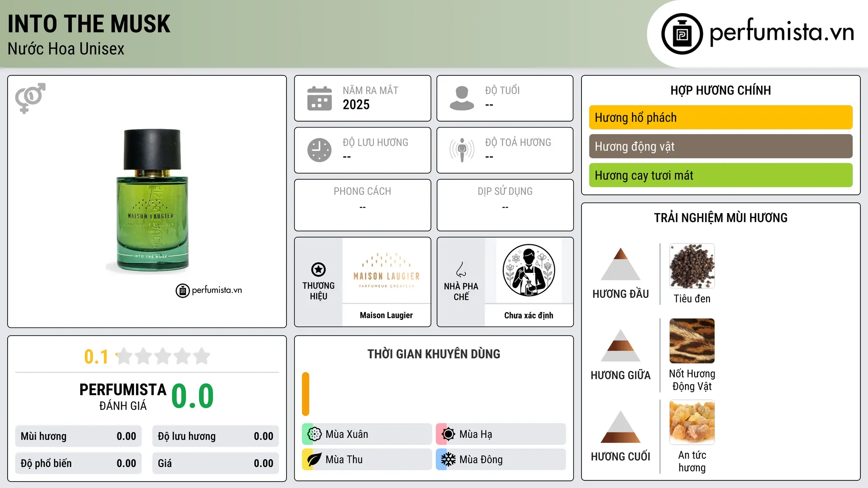Click the 0.1 user rating value

[96, 357]
